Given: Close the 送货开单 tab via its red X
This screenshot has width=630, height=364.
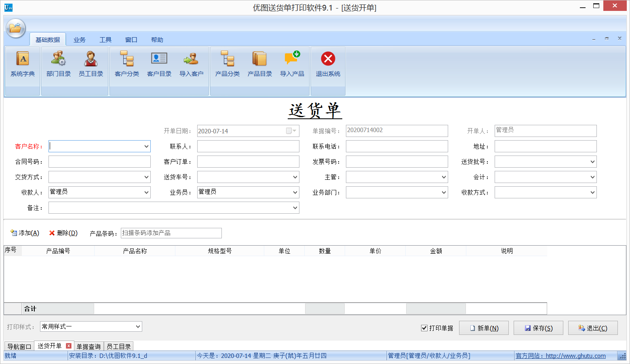Looking at the screenshot, I should pos(68,346).
